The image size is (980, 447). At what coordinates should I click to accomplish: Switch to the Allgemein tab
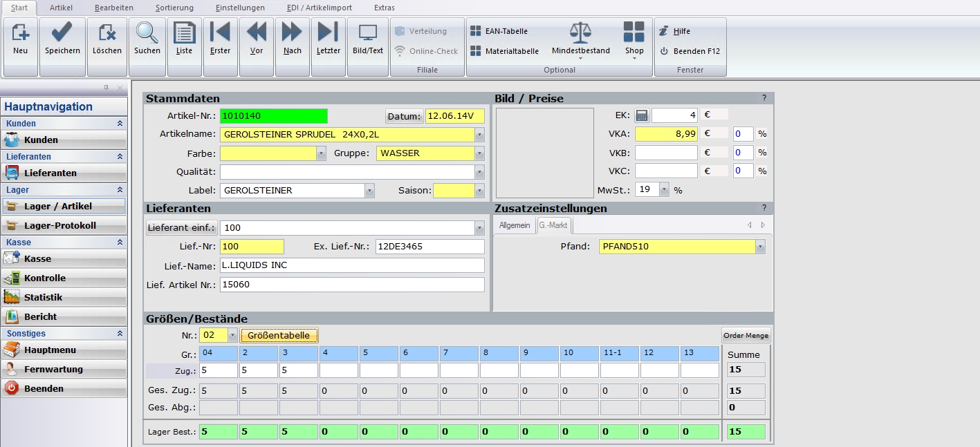pos(515,225)
